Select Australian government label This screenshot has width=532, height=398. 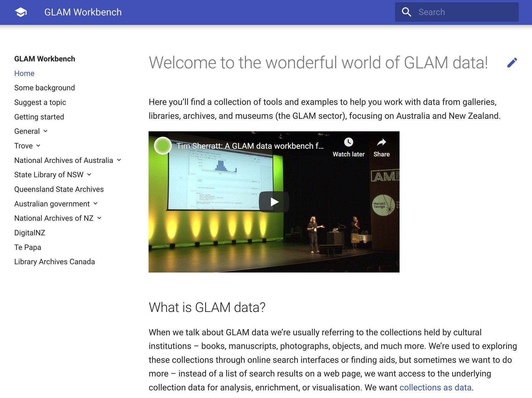click(52, 204)
